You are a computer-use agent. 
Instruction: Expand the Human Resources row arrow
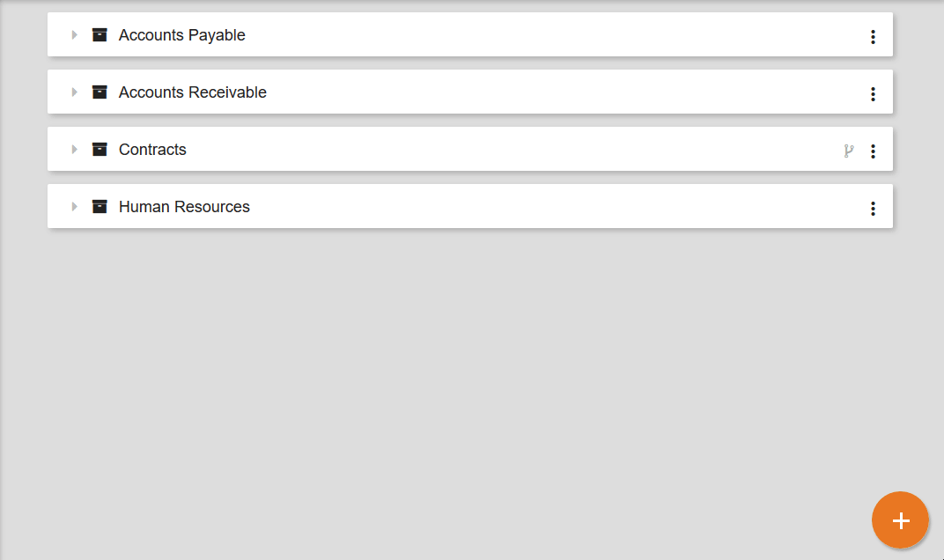pos(74,207)
